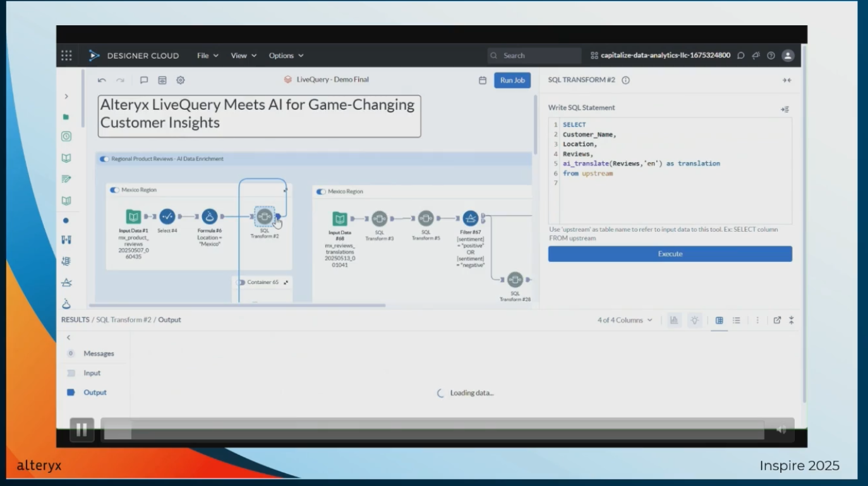Click the SQL Transform #2 node
Image resolution: width=868 pixels, height=486 pixels.
[264, 217]
